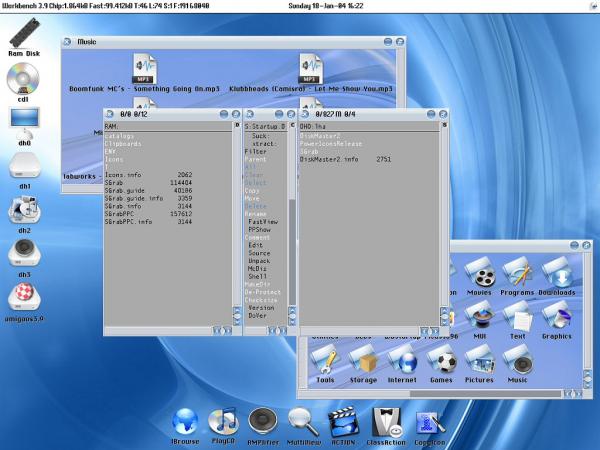
Task: Run the Shell command
Action: click(x=258, y=276)
